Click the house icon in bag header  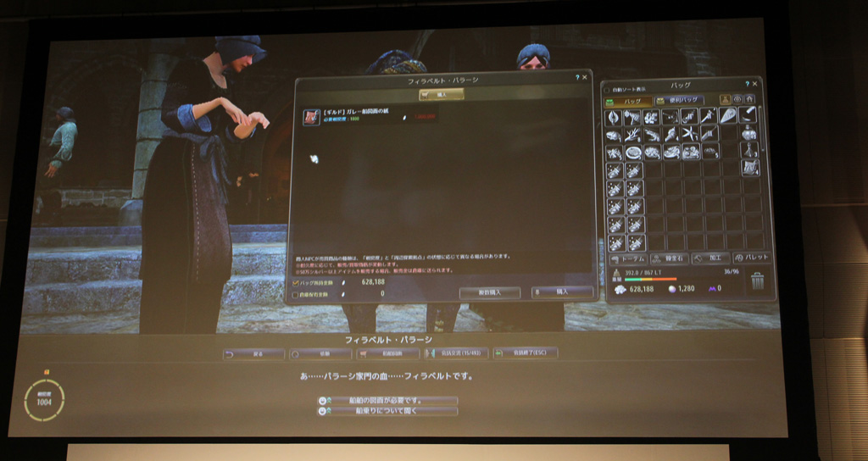click(x=749, y=100)
